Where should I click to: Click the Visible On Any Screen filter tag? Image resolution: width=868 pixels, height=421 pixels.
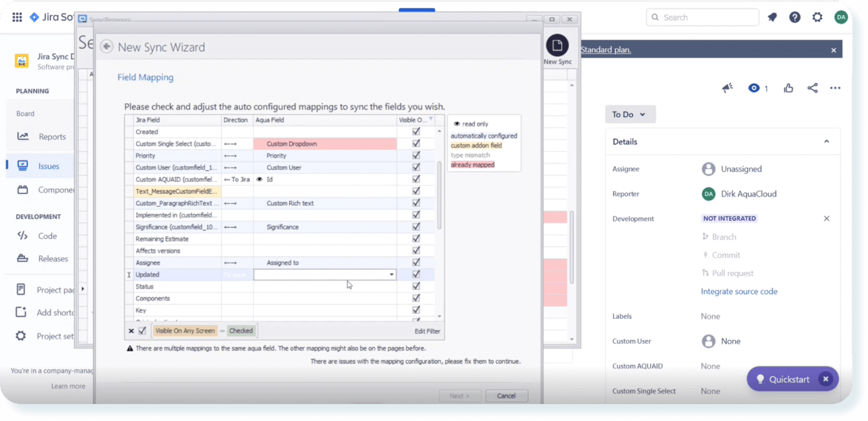tap(185, 331)
